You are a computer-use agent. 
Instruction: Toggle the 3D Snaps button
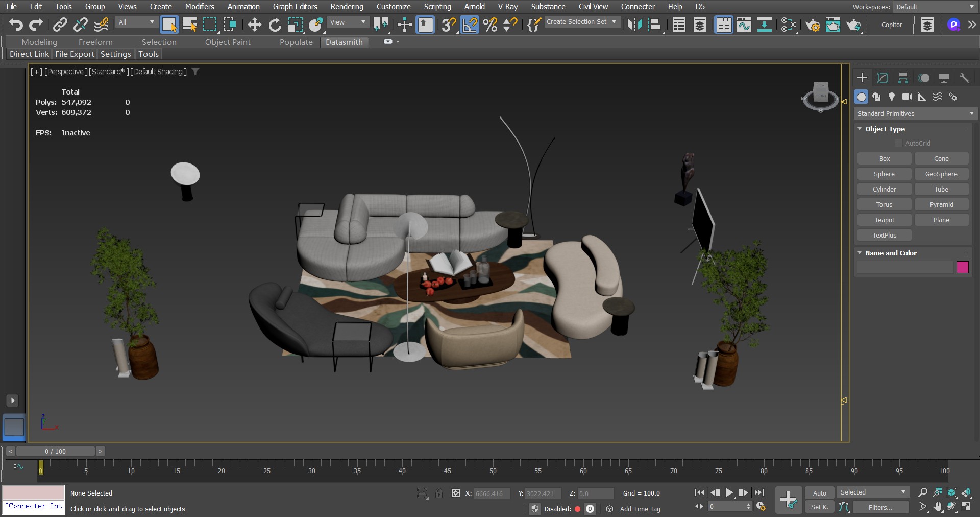[449, 25]
